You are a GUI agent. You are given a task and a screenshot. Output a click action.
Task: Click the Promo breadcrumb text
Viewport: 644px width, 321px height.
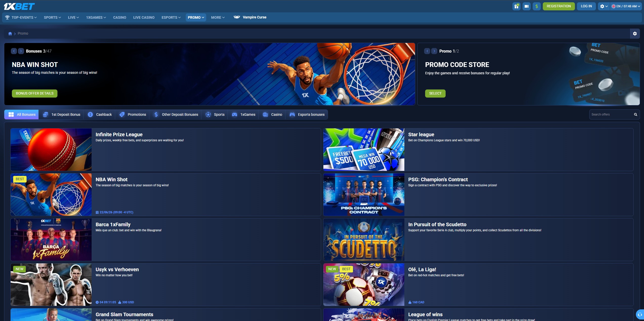23,34
